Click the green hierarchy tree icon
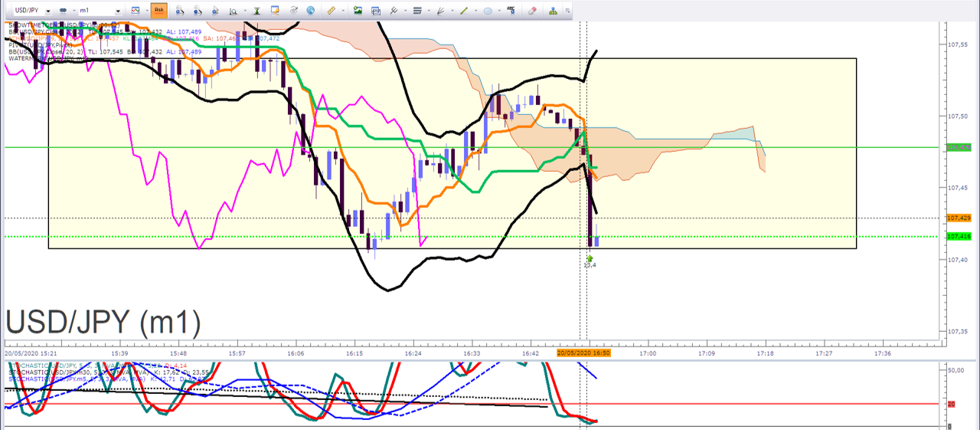980x430 pixels. click(x=553, y=11)
